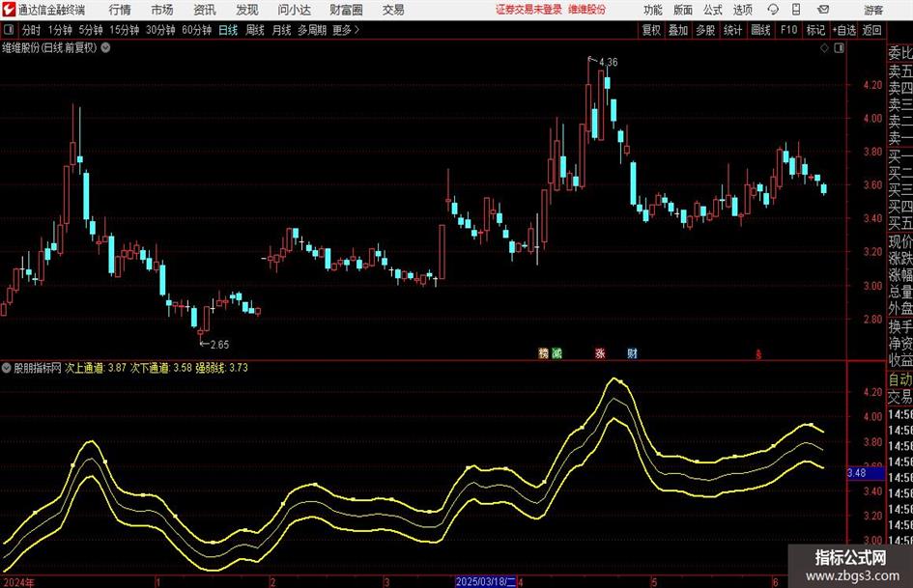Open the 选项 menu

742,10
